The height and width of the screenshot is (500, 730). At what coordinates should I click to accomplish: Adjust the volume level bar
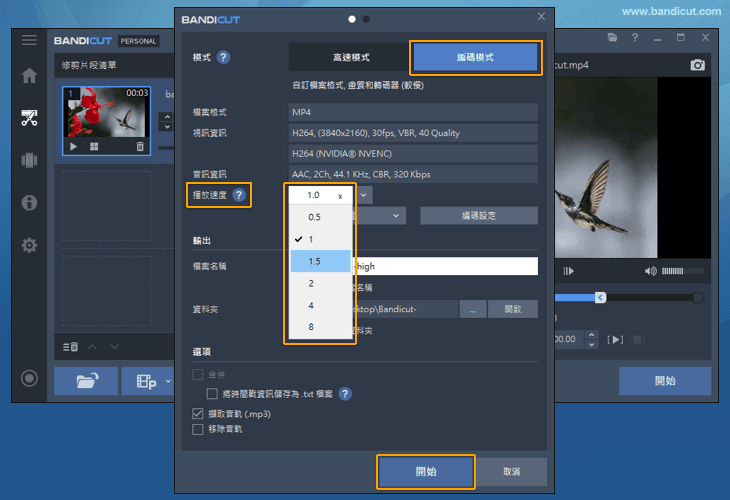(x=683, y=271)
